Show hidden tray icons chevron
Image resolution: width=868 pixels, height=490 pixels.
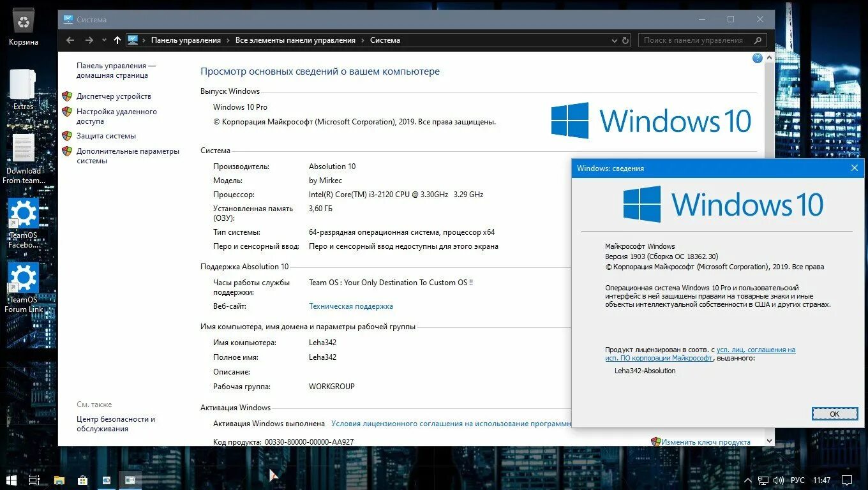[x=748, y=480]
